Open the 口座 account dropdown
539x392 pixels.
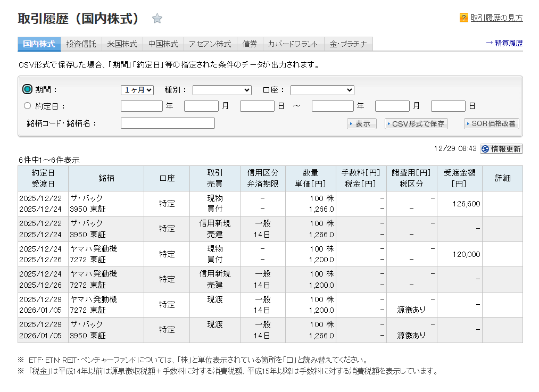322,90
